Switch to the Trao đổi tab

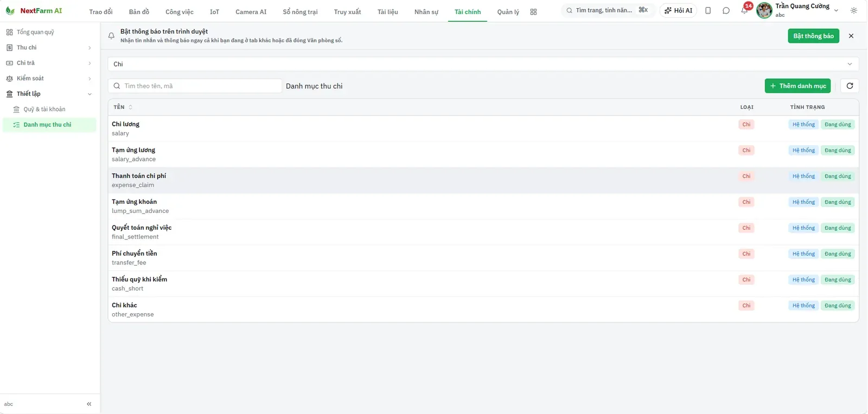(101, 12)
